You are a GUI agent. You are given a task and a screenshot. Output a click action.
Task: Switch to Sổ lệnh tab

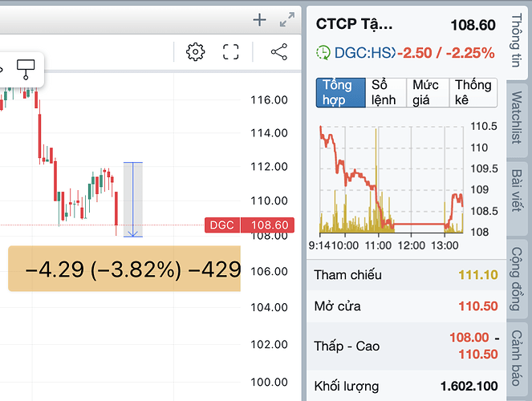pyautogui.click(x=386, y=92)
